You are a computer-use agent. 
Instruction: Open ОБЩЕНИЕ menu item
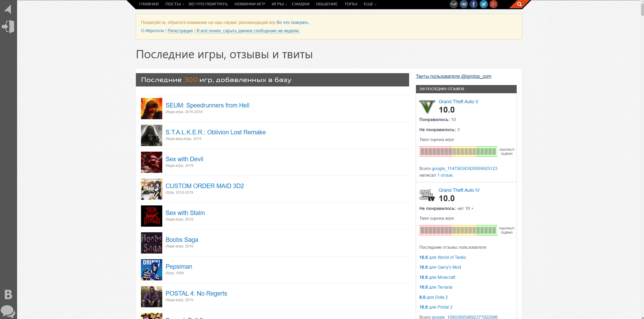coord(327,4)
